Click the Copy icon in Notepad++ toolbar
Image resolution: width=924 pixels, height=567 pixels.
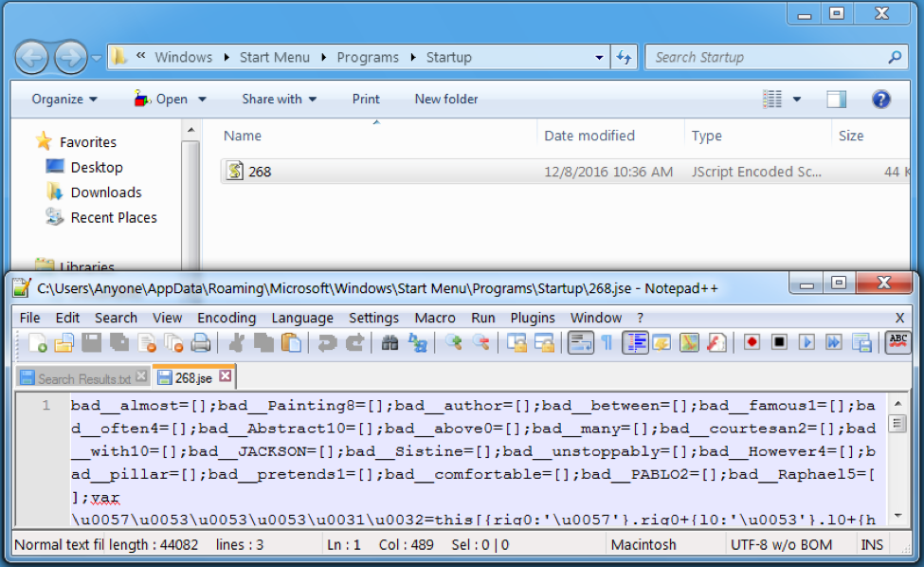[263, 342]
